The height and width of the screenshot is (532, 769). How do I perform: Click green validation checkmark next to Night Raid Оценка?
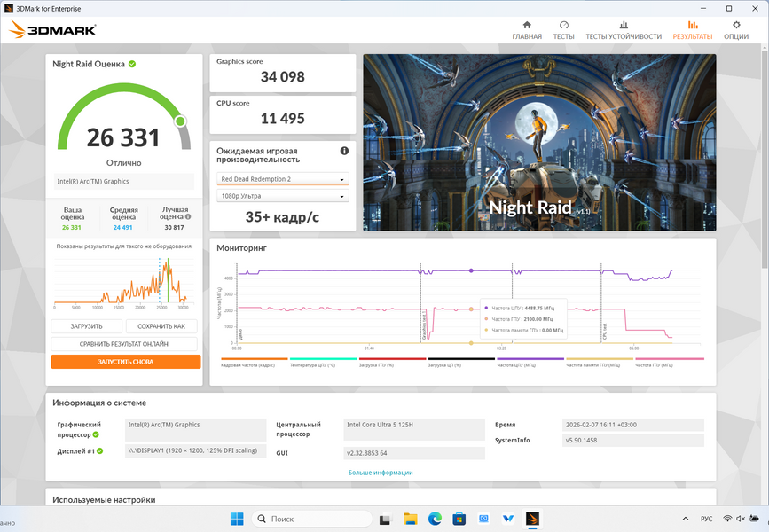point(132,64)
